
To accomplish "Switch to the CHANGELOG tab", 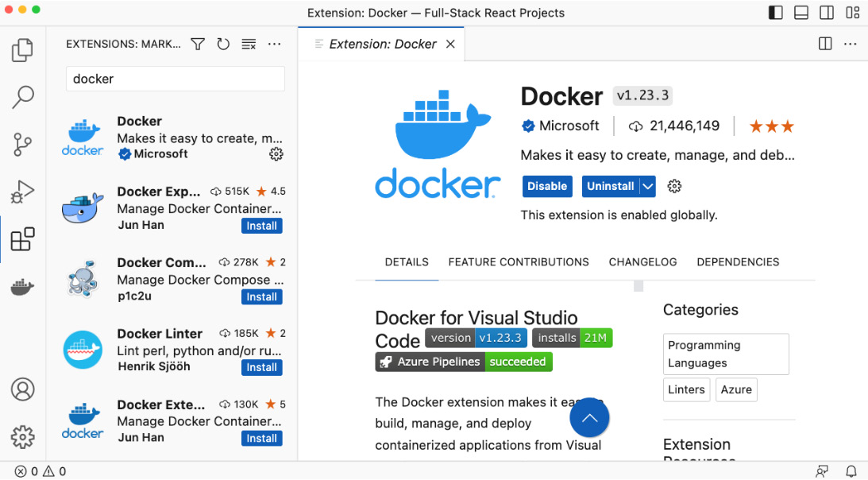I will pos(642,262).
